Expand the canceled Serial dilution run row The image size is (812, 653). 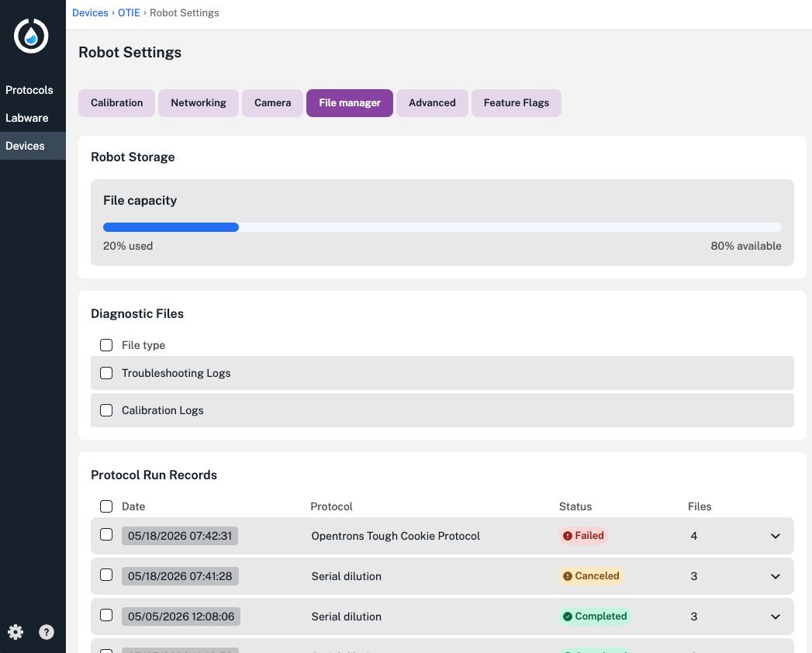click(x=776, y=576)
